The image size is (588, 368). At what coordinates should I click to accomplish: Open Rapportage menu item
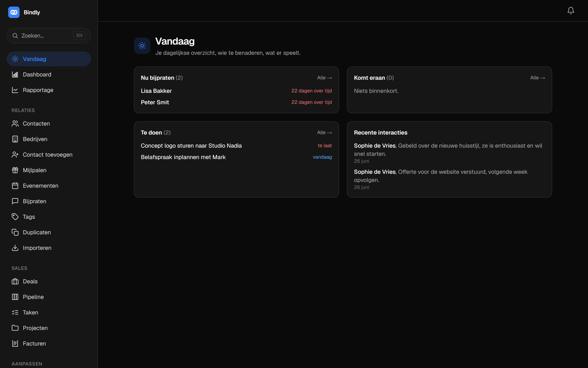pyautogui.click(x=49, y=90)
